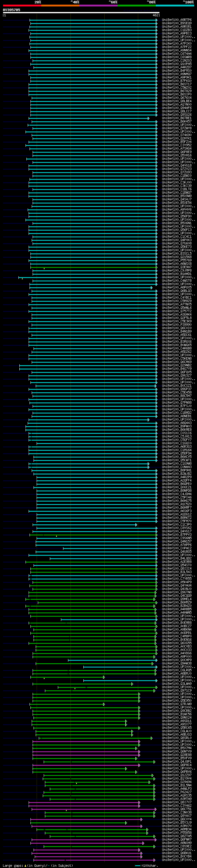This screenshot has width=197, height=868.
Task: Open hit UniRef100_A9RXR1
Action: (177, 26)
